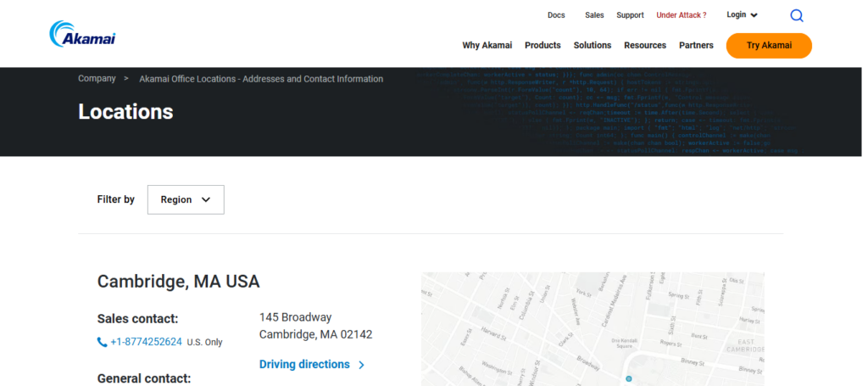Viewport: 868px width, 386px height.
Task: Click the Filter by label
Action: (x=115, y=199)
